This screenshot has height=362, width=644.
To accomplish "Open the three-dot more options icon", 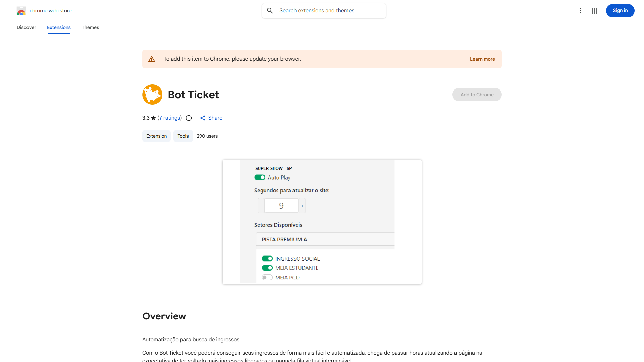I will 581,11.
